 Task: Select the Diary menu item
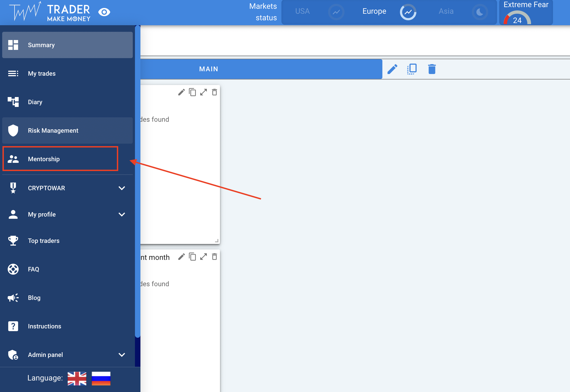click(x=67, y=102)
